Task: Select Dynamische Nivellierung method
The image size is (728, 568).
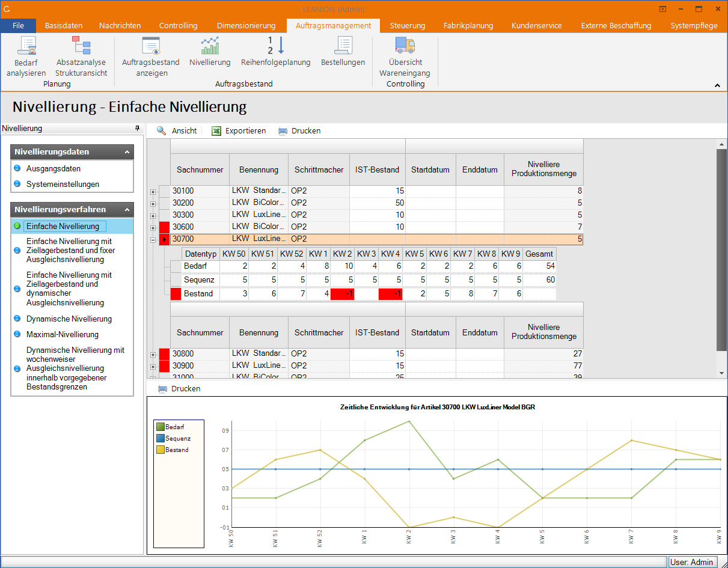Action: [x=69, y=319]
